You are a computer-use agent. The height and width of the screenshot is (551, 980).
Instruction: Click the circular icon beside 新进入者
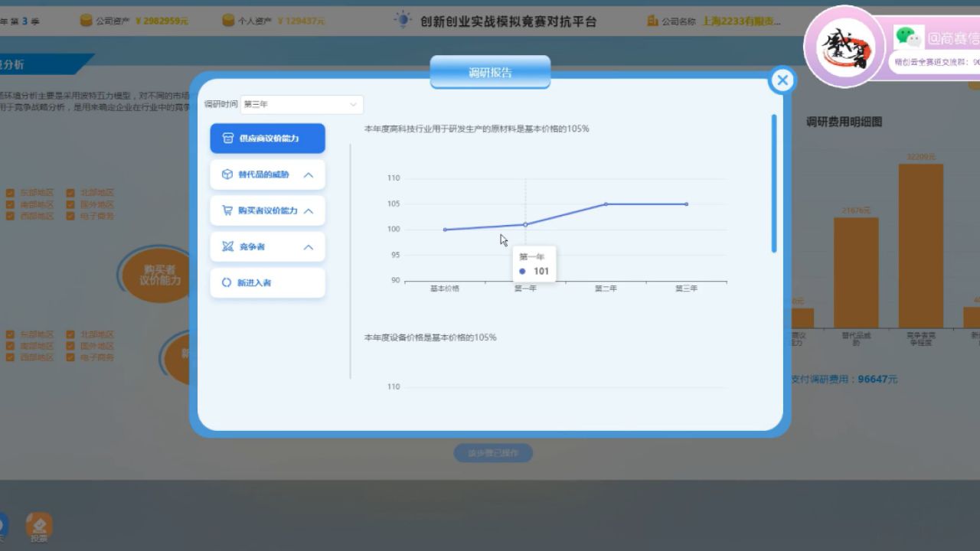coord(226,282)
